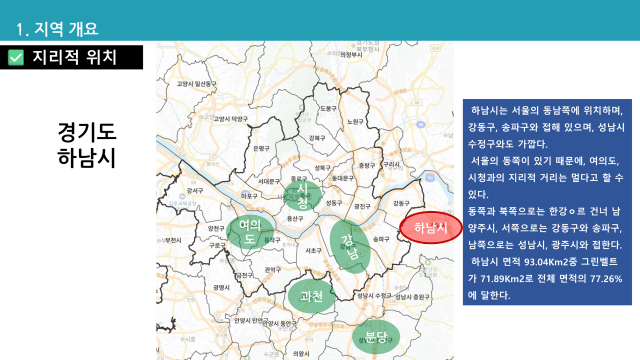Click the black 지리적 위치 label box

[71, 57]
